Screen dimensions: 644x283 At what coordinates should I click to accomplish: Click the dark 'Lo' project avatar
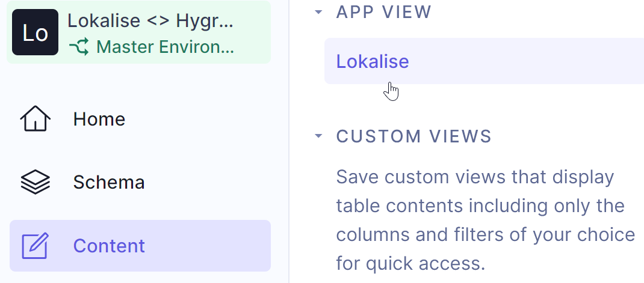pyautogui.click(x=35, y=32)
